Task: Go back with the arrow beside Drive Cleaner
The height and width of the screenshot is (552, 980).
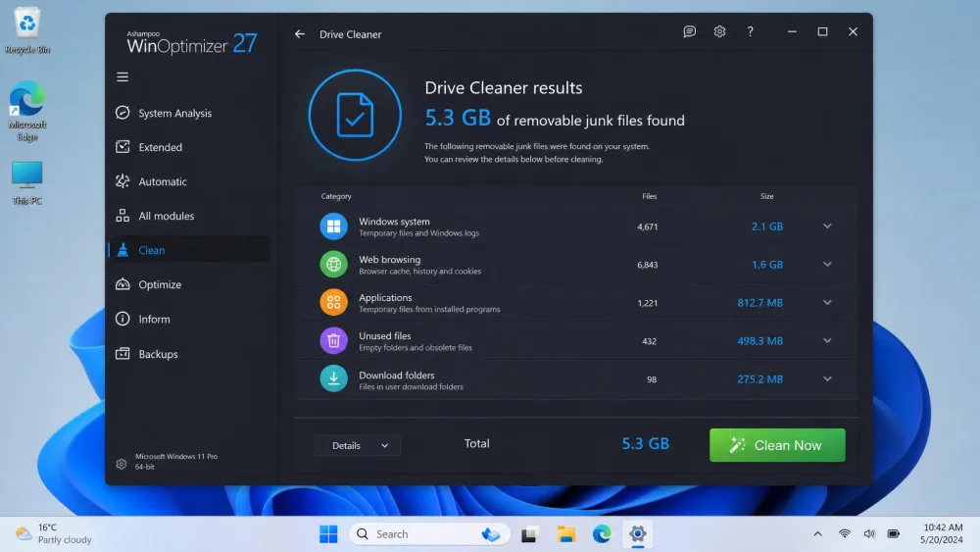Action: point(300,34)
